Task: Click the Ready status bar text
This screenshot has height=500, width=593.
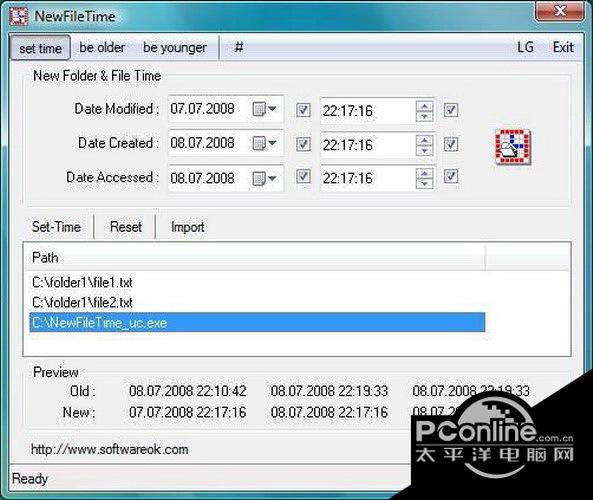Action: pos(30,479)
